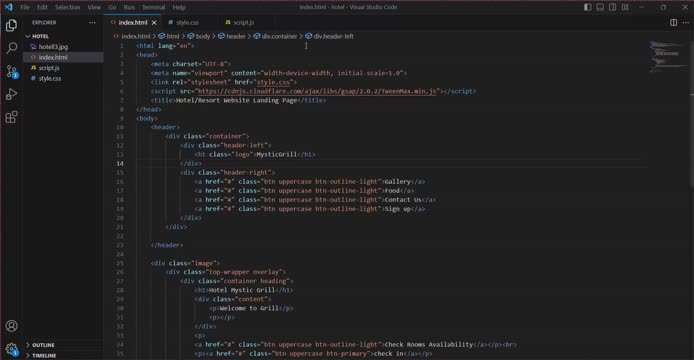Viewport: 694px width, 360px height.
Task: Click Check Rooms Availability text in code
Action: click(x=429, y=345)
